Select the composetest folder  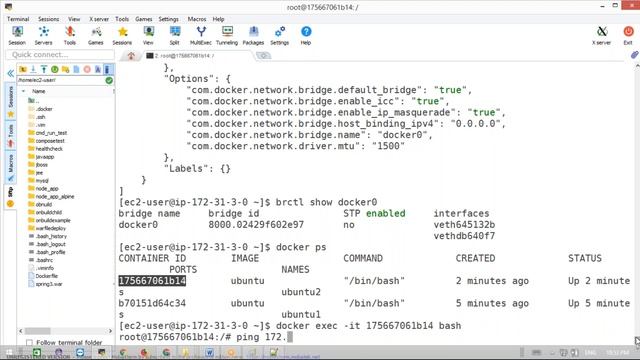46,141
